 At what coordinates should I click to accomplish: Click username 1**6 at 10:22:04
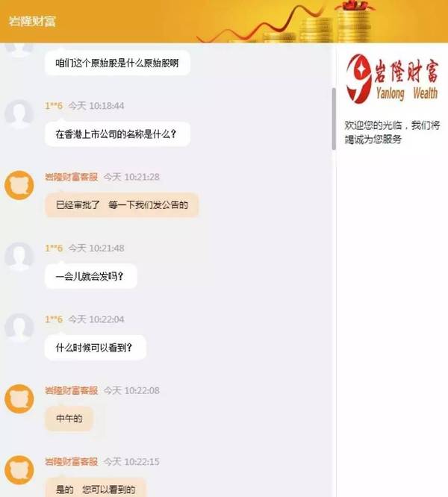pos(54,319)
